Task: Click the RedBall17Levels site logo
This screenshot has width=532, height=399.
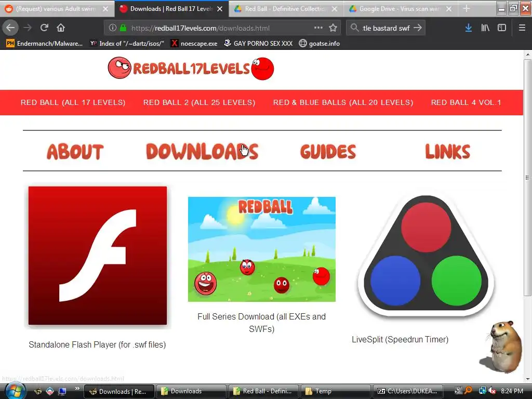Action: tap(191, 68)
